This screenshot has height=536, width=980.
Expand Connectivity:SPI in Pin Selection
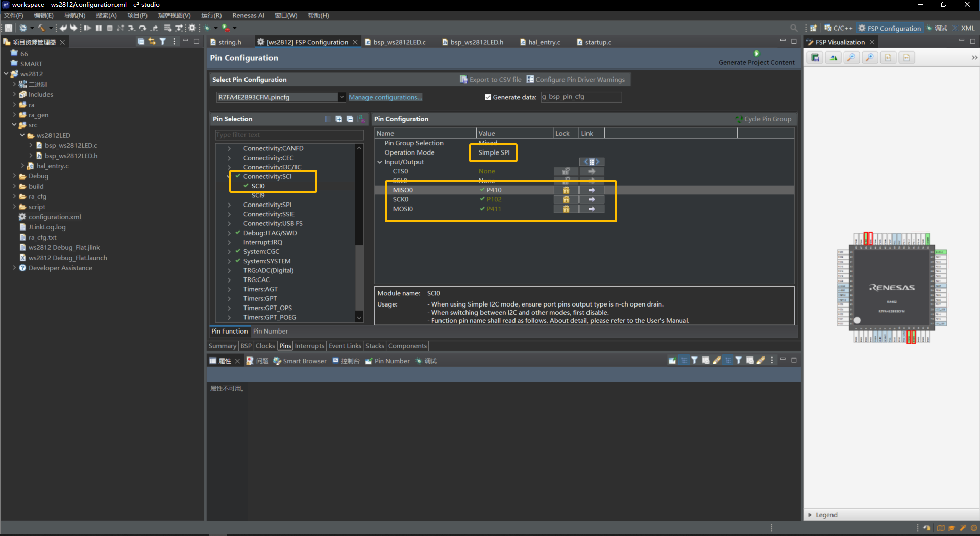(x=229, y=205)
